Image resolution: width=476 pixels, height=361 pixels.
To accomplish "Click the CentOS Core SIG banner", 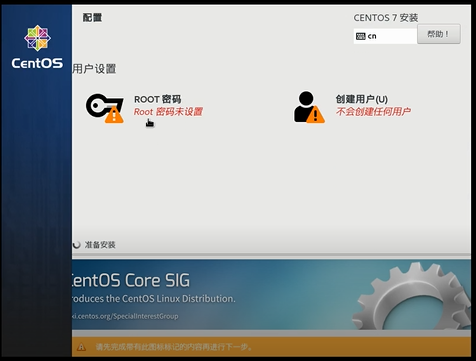I will click(271, 295).
